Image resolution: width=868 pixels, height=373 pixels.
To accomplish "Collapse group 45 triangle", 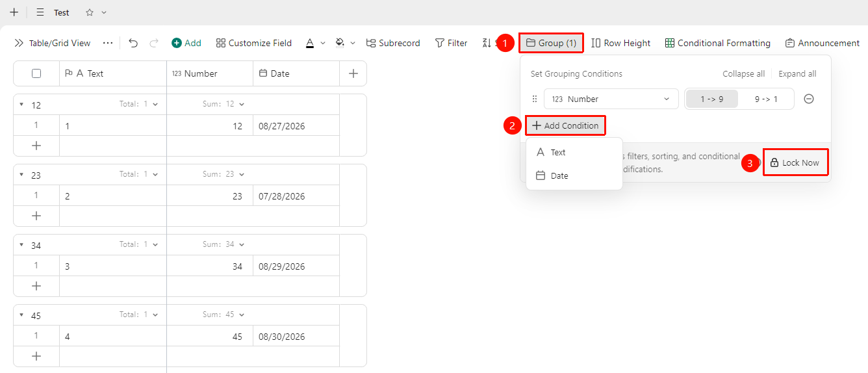I will (x=21, y=315).
